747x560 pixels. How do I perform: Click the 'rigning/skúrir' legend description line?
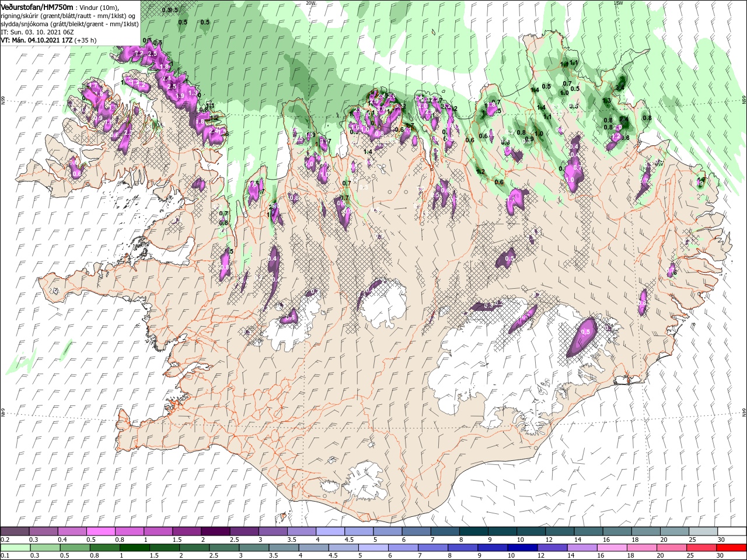68,16
